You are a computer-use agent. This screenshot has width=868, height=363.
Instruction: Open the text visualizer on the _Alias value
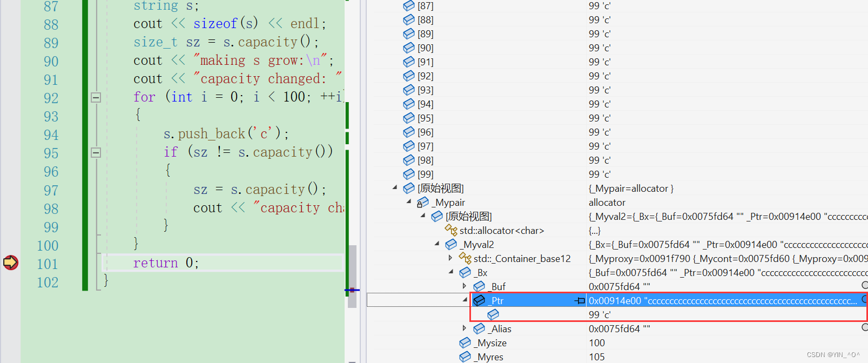(x=864, y=327)
